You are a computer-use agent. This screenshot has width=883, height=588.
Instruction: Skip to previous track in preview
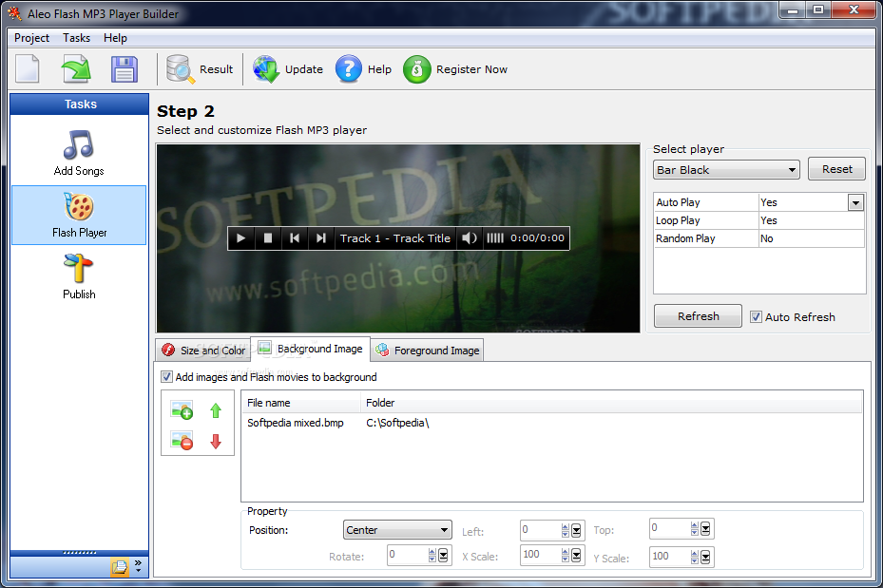295,238
